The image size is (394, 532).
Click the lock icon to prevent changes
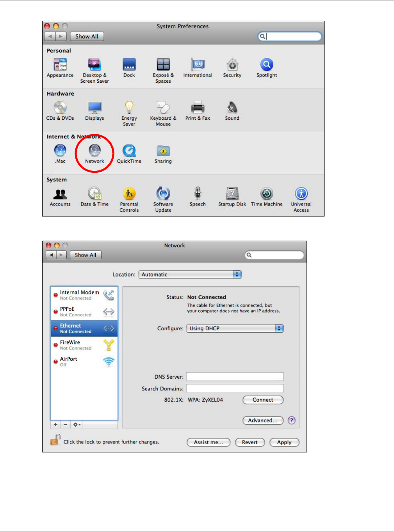tap(55, 440)
